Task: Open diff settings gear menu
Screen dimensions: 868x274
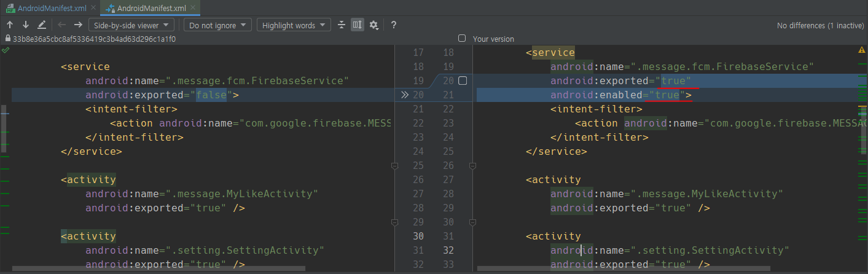Action: (x=373, y=25)
